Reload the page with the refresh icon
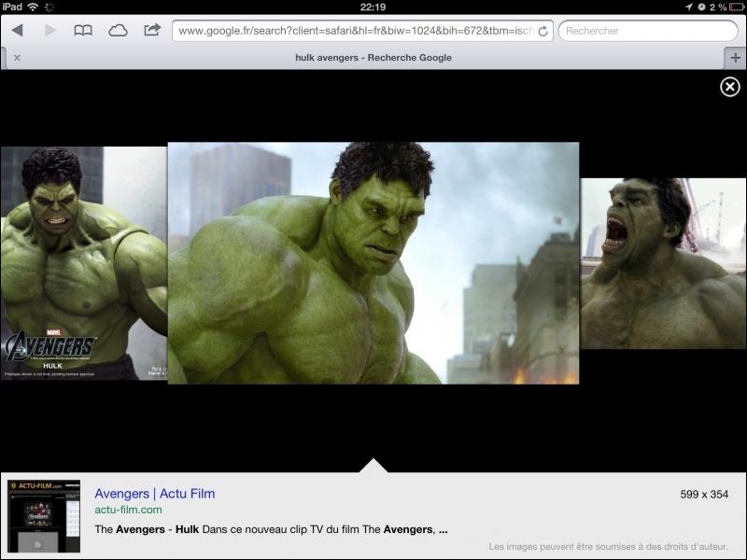 pos(543,31)
